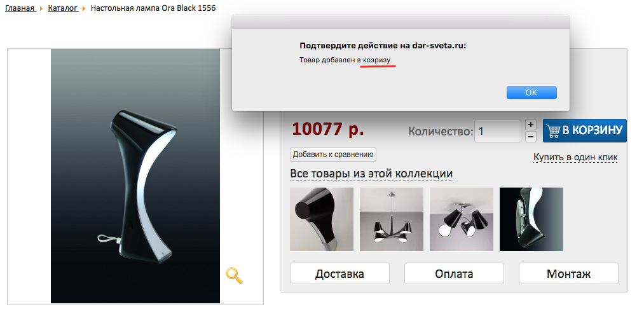Open the Главная breadcrumb link
Viewport: 644px width, 316px height.
click(x=20, y=8)
